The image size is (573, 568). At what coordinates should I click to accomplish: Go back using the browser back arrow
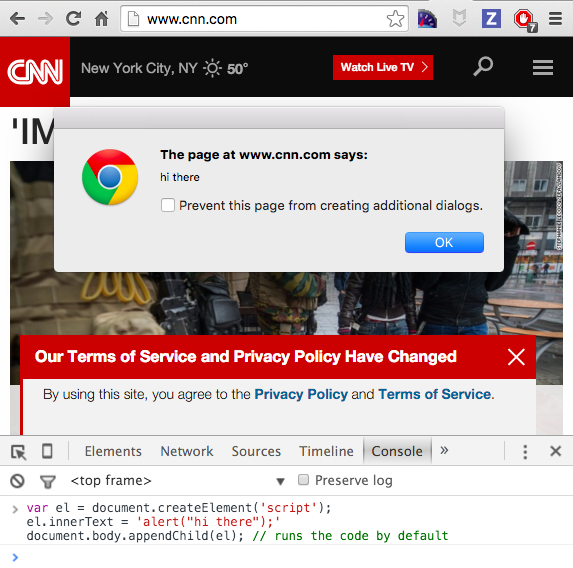click(17, 18)
